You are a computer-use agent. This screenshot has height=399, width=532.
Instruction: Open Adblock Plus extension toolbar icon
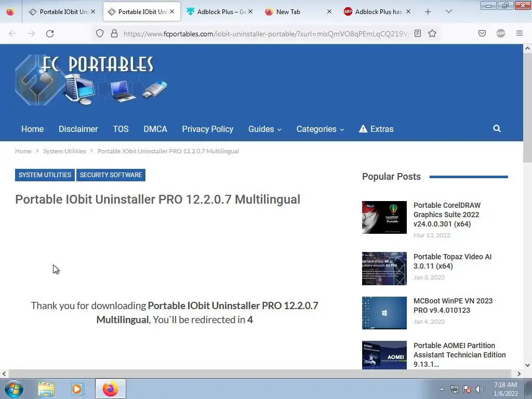[500, 33]
